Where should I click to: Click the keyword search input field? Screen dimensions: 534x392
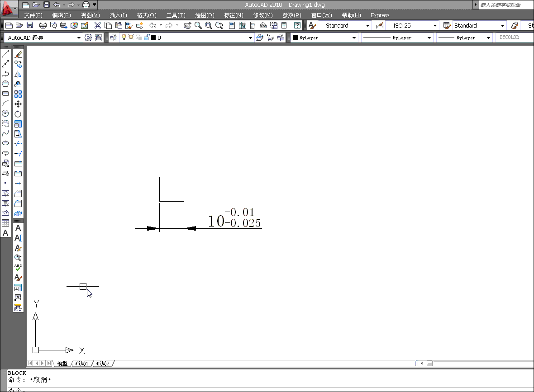click(x=506, y=5)
